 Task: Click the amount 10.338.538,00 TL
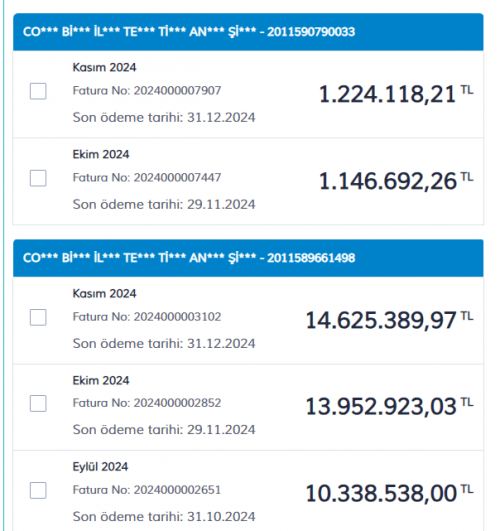point(389,493)
